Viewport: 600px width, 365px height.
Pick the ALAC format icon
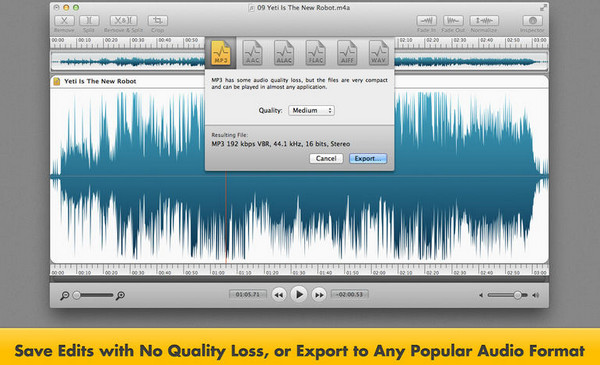tap(284, 53)
